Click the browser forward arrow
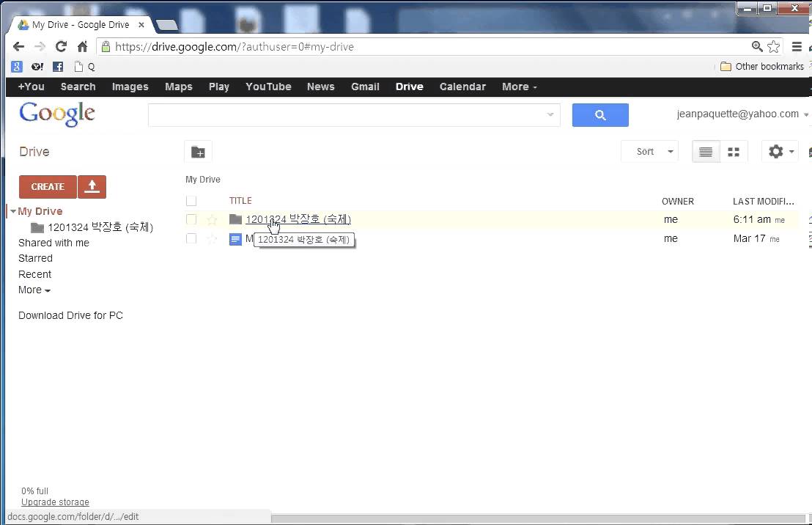The height and width of the screenshot is (525, 812). (x=40, y=47)
